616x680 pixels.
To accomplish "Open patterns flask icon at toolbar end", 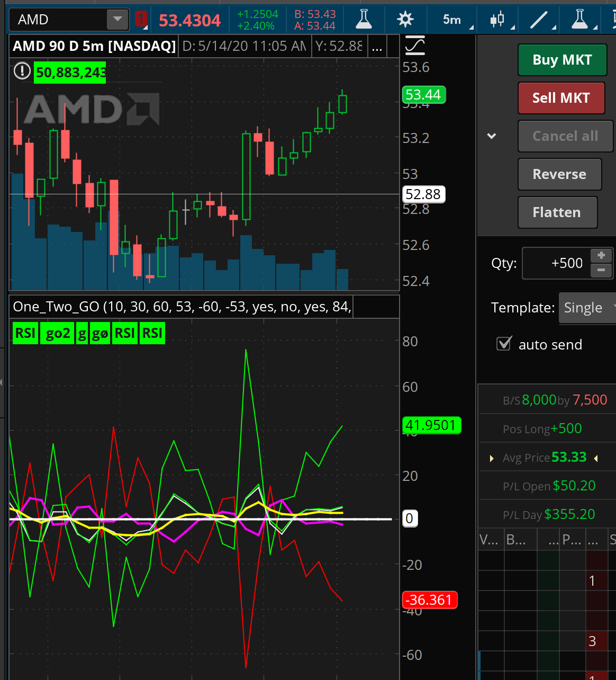I will (x=581, y=20).
